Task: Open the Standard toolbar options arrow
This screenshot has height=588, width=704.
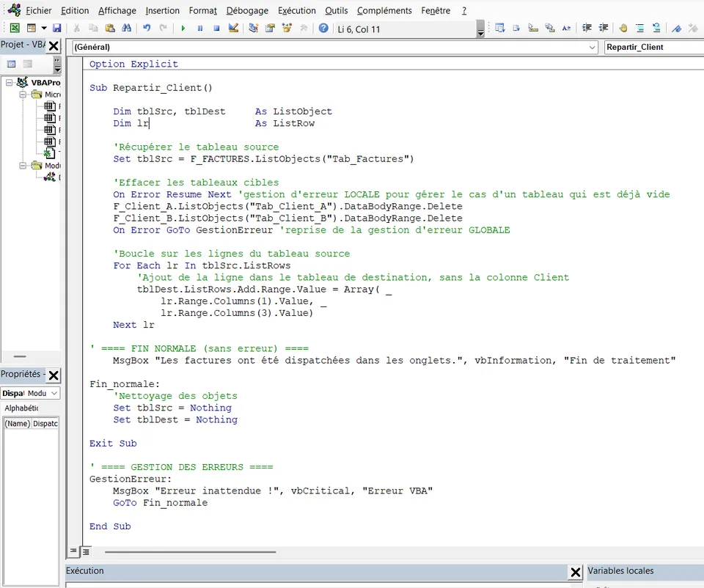Action: 480,29
